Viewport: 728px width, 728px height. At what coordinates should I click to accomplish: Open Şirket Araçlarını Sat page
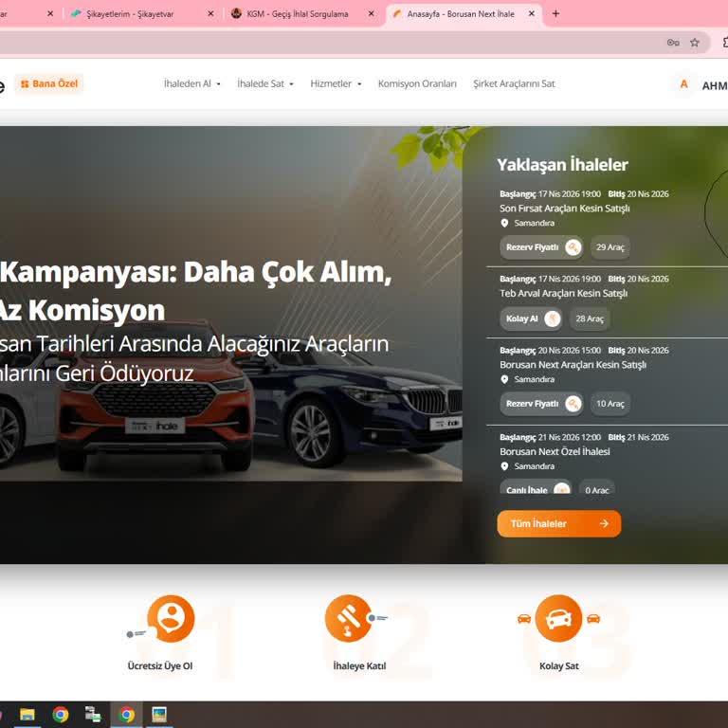[514, 84]
